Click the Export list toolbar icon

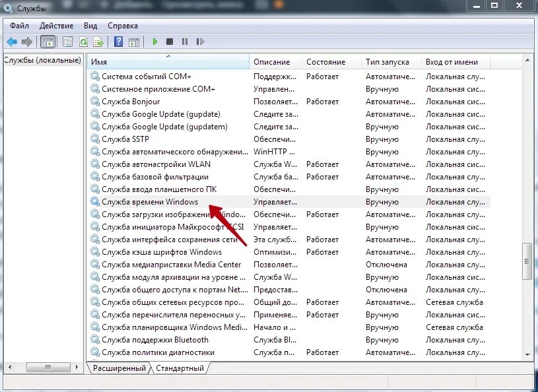click(98, 42)
